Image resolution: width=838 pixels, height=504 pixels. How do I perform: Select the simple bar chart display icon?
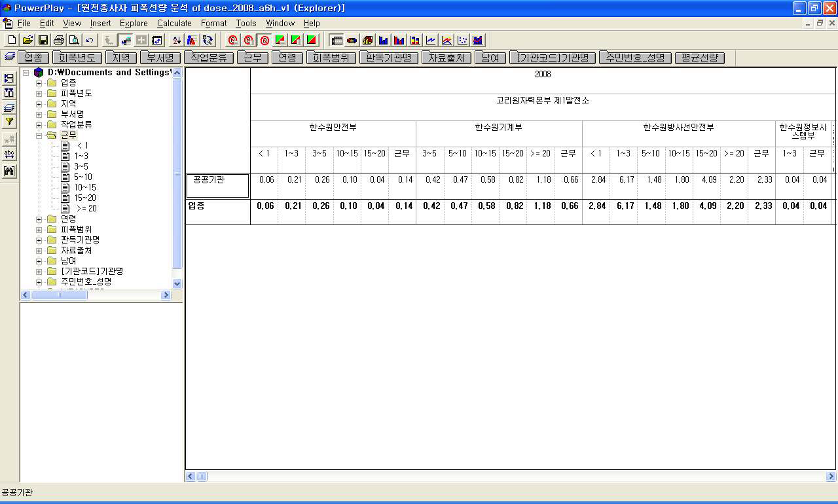[383, 40]
